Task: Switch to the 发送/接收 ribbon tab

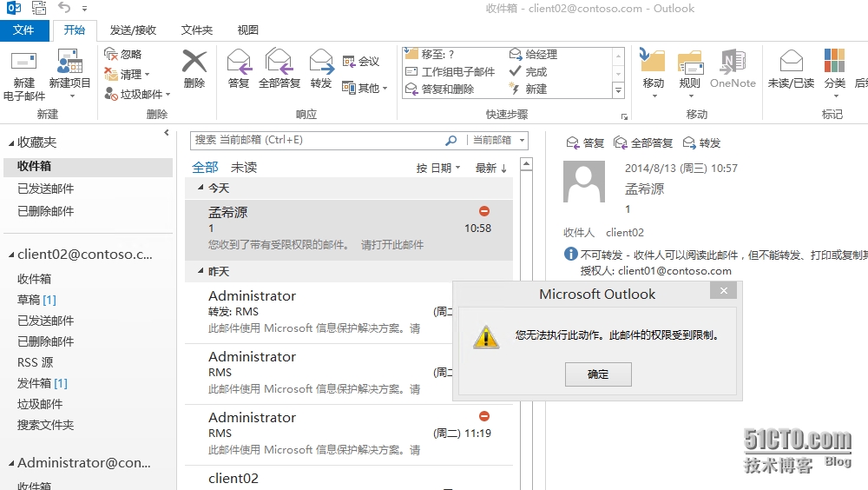Action: [x=132, y=30]
